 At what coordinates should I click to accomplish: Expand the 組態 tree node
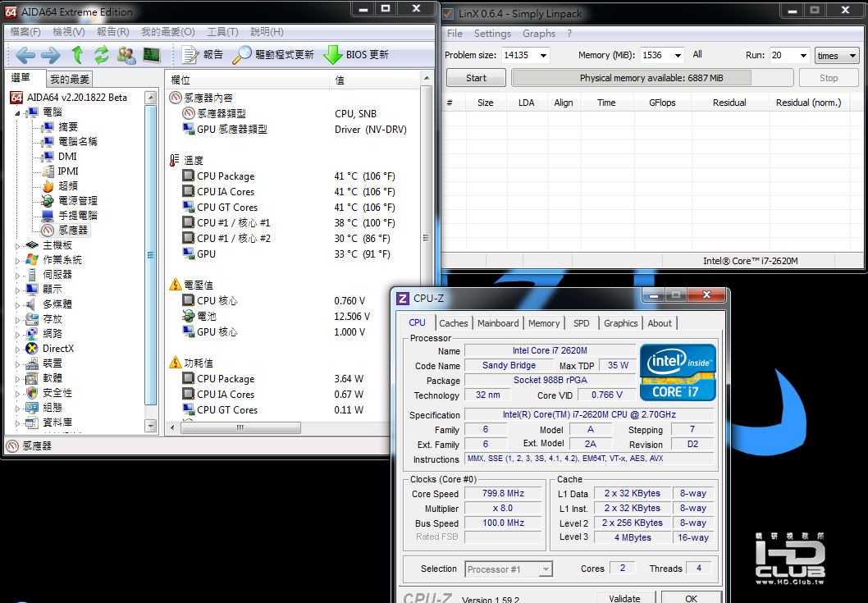(18, 409)
